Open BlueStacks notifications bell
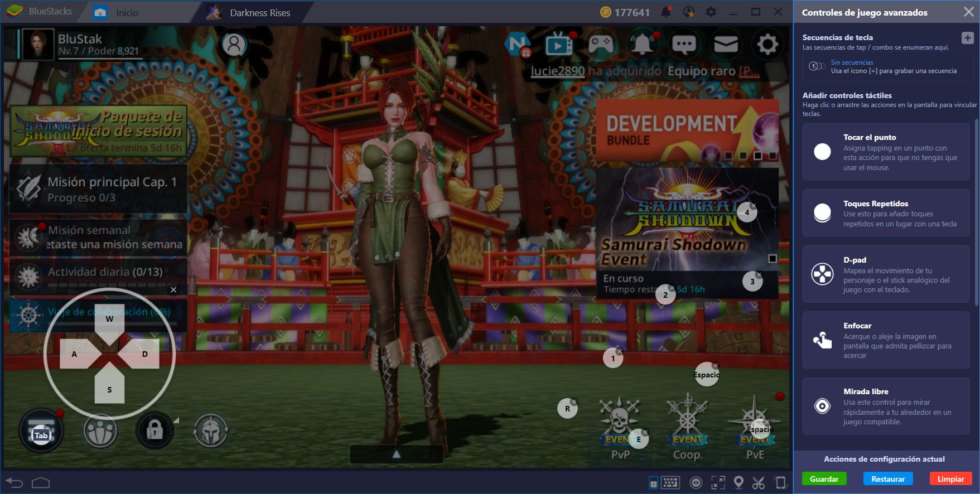The width and height of the screenshot is (980, 494). 666,12
